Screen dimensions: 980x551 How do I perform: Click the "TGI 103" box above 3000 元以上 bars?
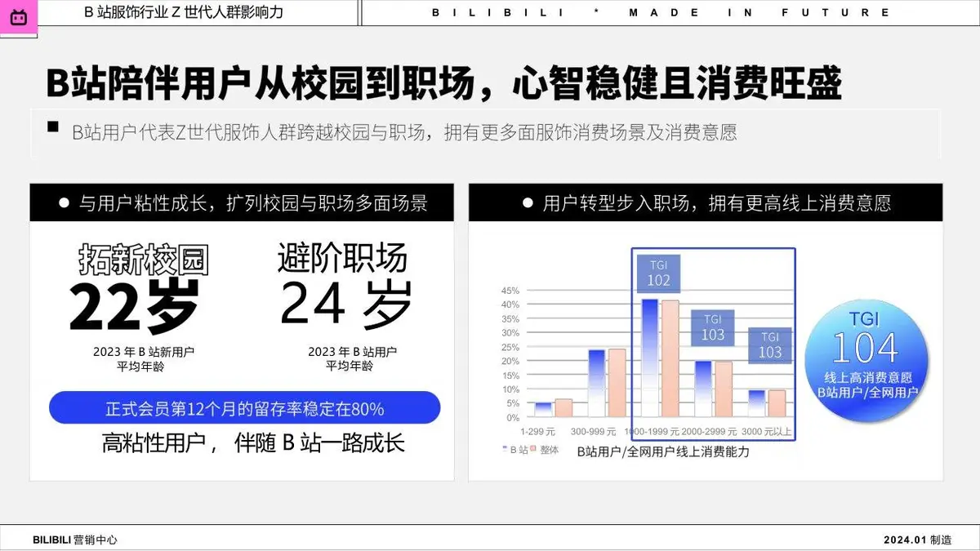[770, 344]
